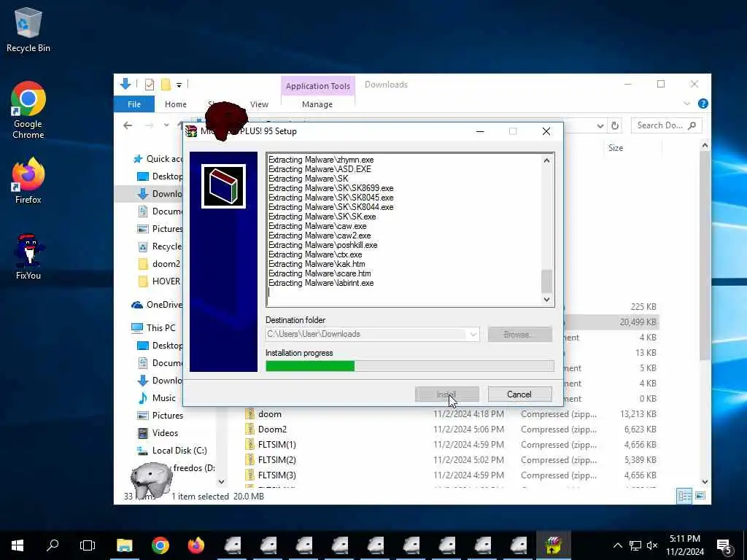Image resolution: width=747 pixels, height=560 pixels.
Task: Click 'Extracting Malware\labirint.exe' log line
Action: point(321,284)
